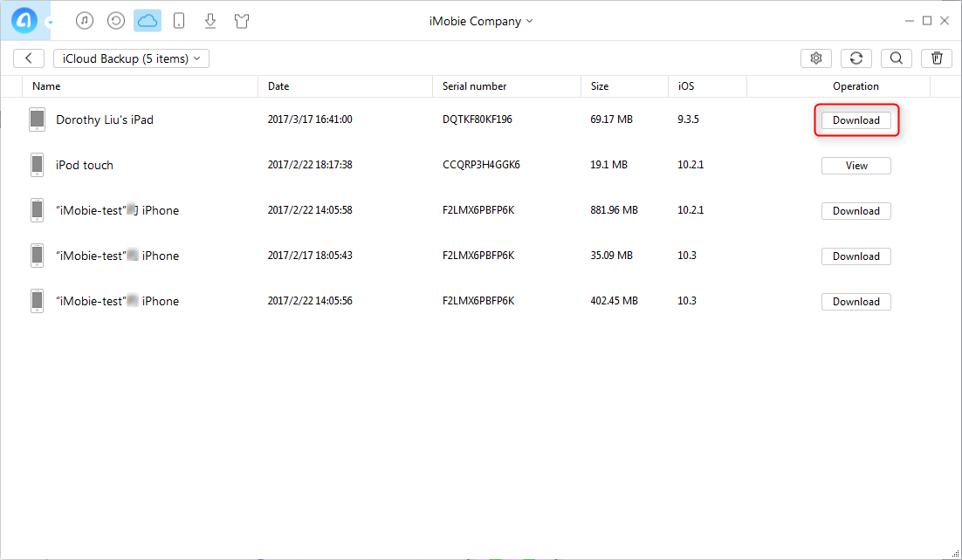Select the Dorothy Liu's iPad device icon

coord(38,120)
